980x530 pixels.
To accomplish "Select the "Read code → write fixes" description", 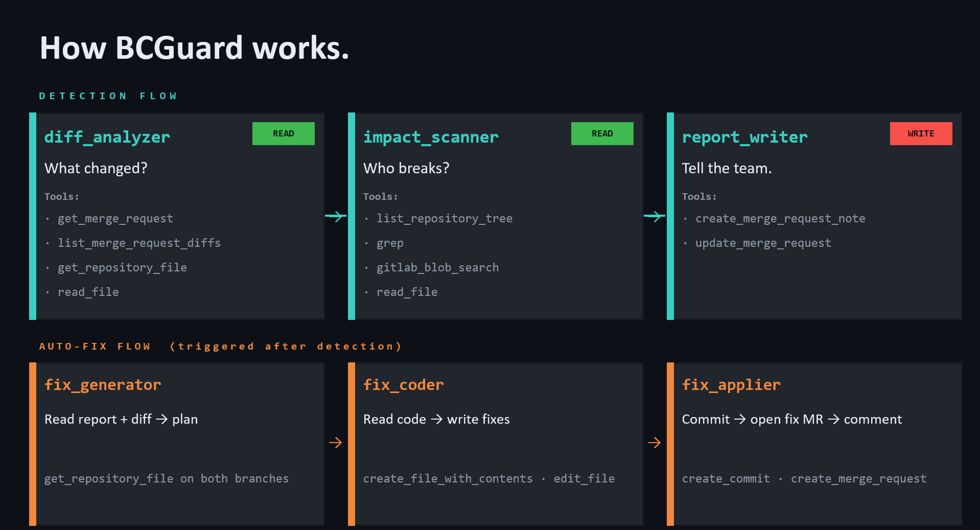I will (x=436, y=420).
